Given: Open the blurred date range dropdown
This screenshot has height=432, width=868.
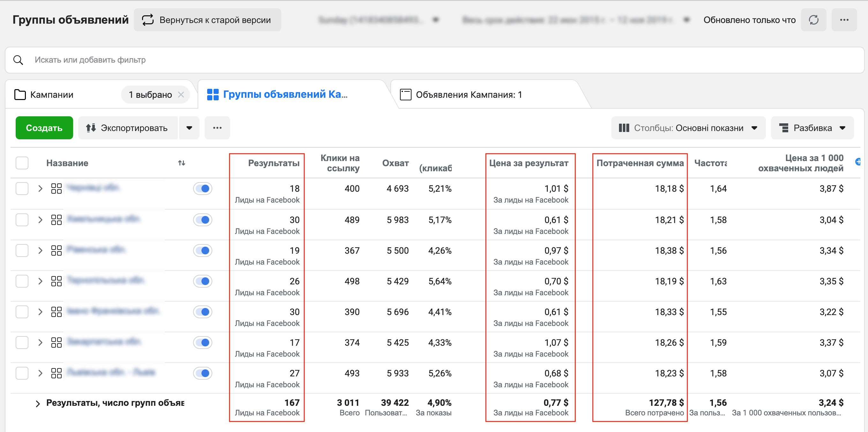Looking at the screenshot, I should point(576,20).
